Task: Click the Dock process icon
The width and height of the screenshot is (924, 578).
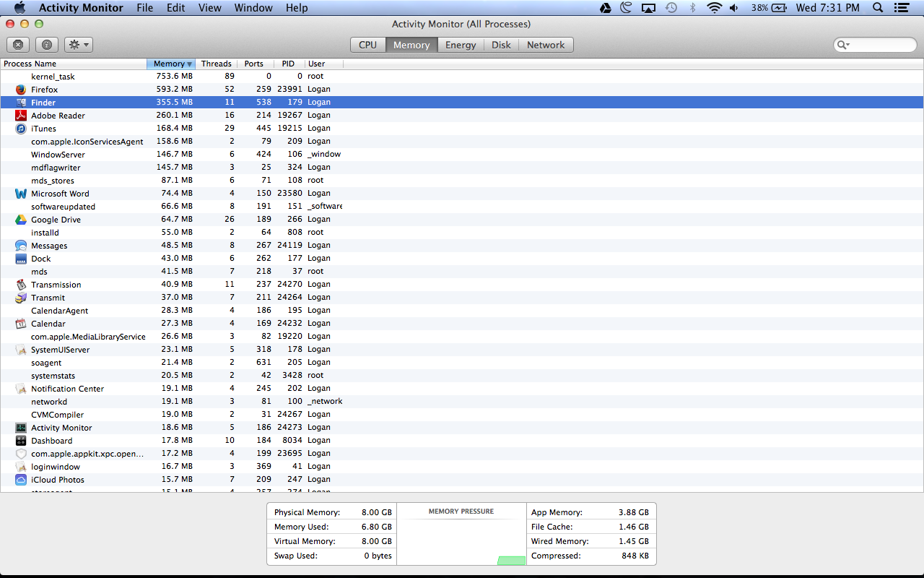Action: pyautogui.click(x=21, y=259)
